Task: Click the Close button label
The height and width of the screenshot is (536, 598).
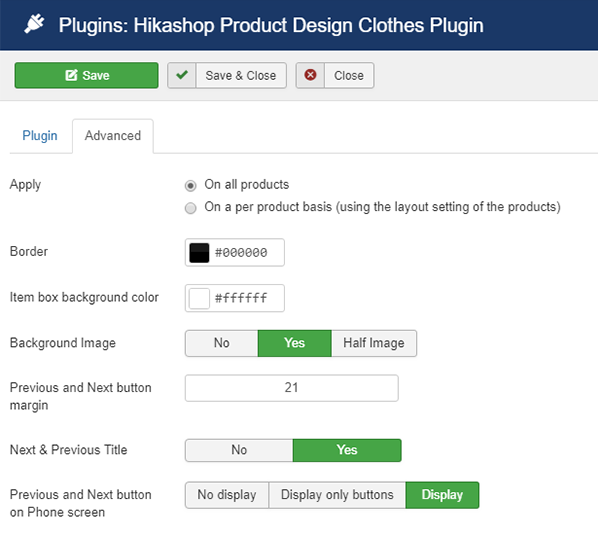Action: (x=349, y=76)
